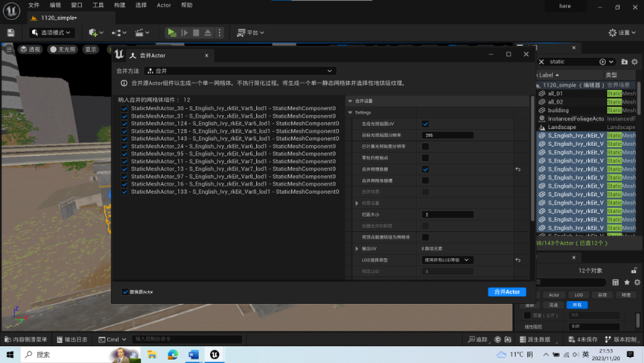644x363 pixels.
Task: Open the 内容侧滑菜单 content drawer
Action: click(25, 339)
